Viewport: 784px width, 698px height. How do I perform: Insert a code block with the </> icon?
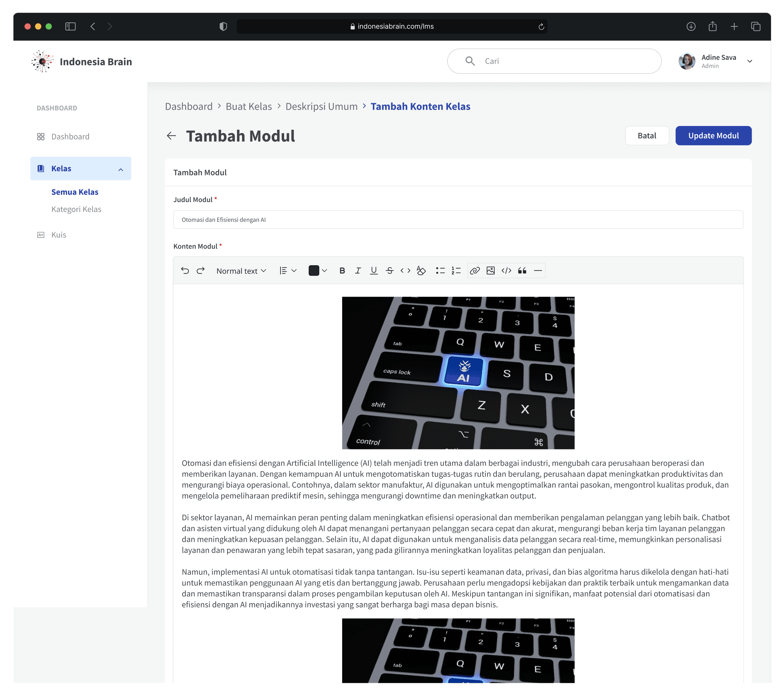(506, 271)
